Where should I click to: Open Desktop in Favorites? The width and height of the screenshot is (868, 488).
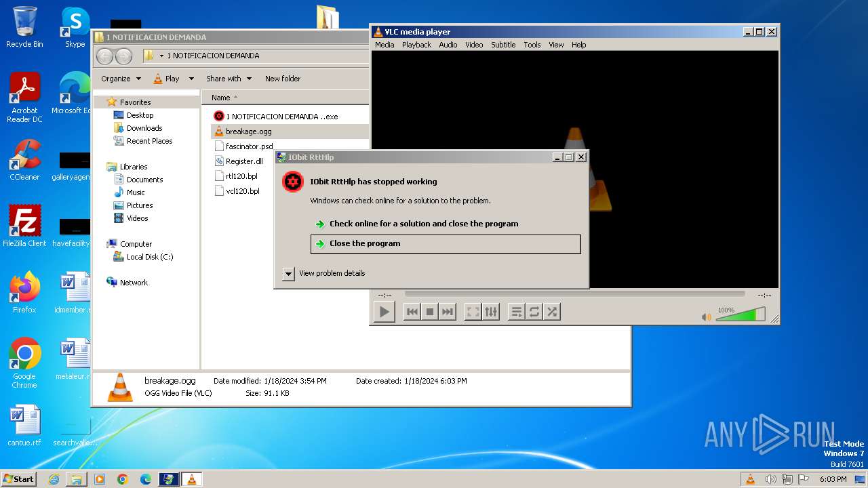click(x=134, y=115)
